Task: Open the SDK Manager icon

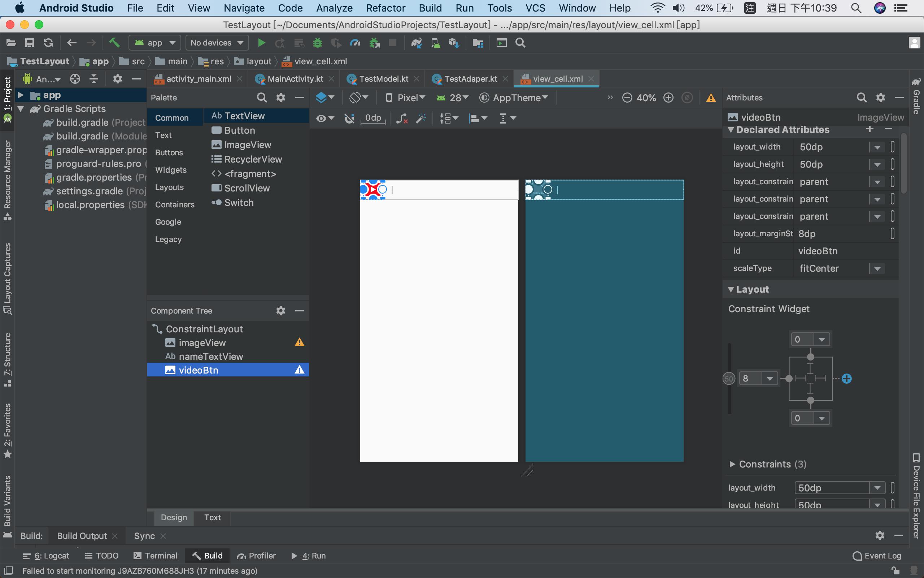Action: pos(454,43)
